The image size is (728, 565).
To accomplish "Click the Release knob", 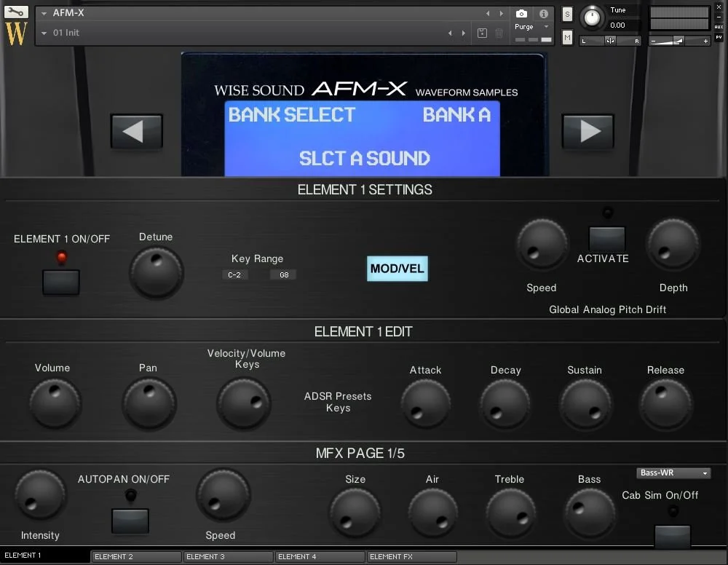I will tap(666, 404).
